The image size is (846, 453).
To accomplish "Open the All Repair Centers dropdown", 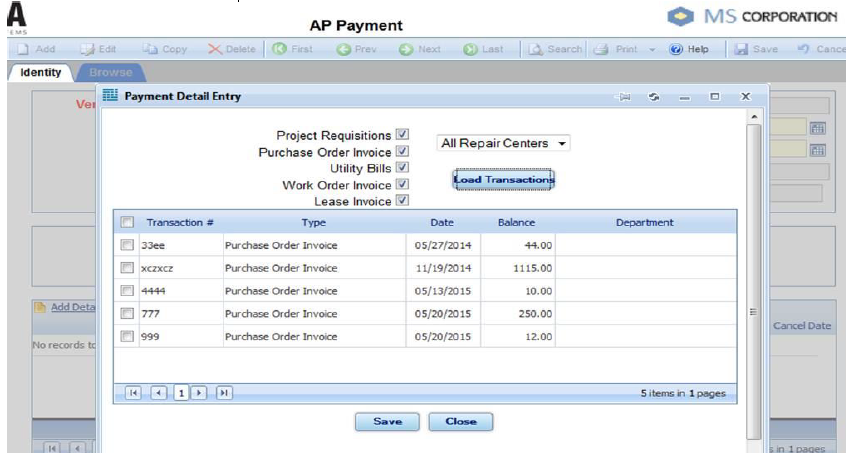I will (504, 144).
